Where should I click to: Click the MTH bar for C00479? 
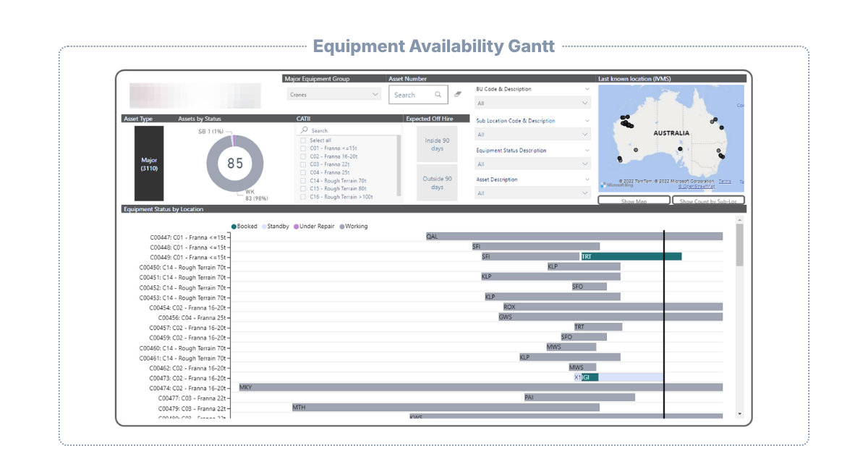446,408
